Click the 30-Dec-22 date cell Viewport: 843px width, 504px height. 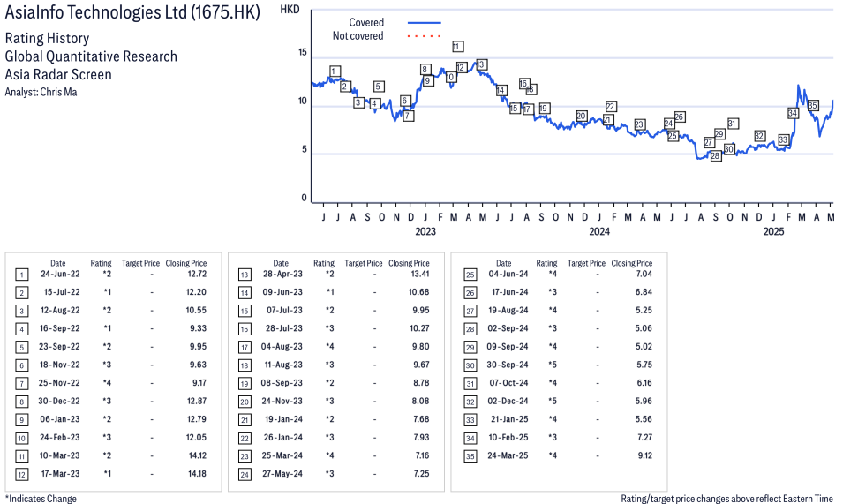pyautogui.click(x=59, y=402)
